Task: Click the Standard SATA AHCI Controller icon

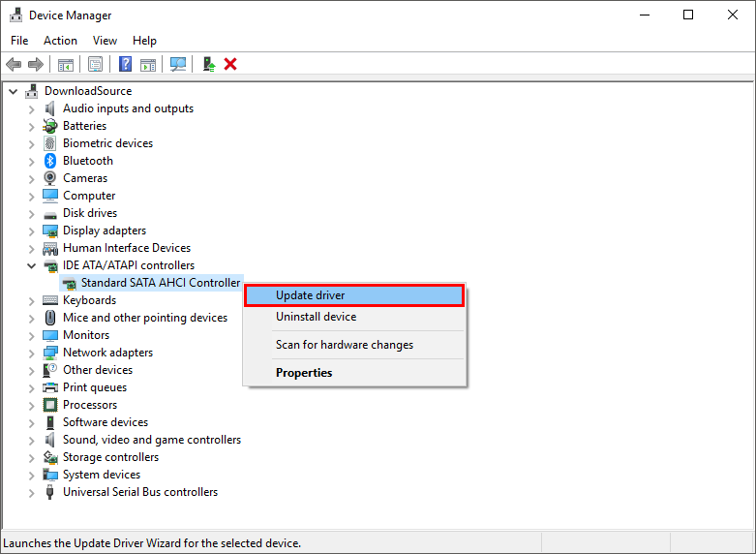Action: coord(70,283)
